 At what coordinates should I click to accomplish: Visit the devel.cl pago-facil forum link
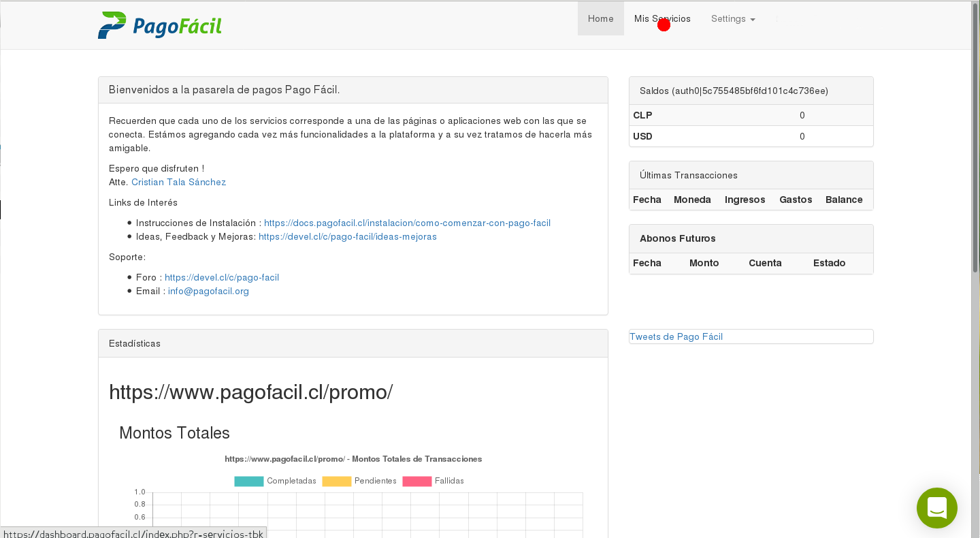(222, 277)
